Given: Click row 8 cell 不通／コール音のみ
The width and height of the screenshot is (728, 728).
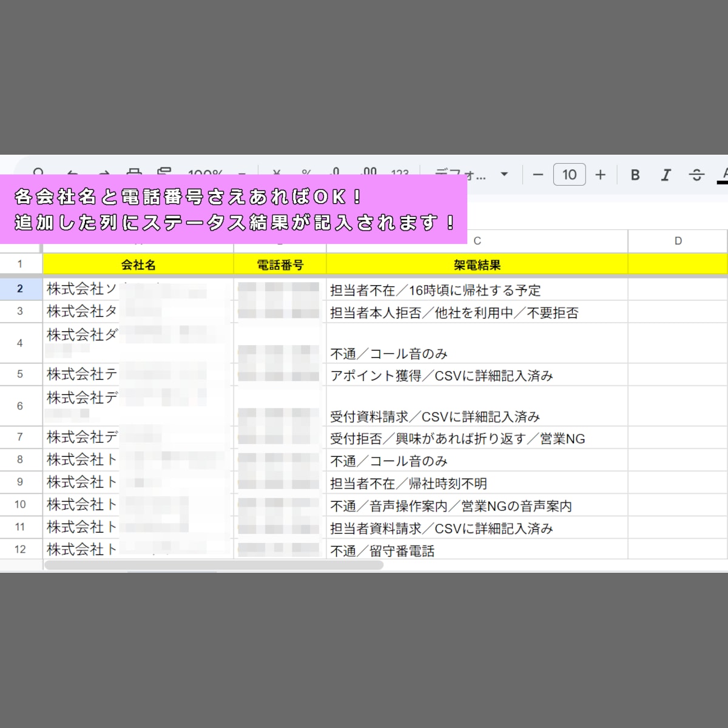Looking at the screenshot, I should coord(477,460).
